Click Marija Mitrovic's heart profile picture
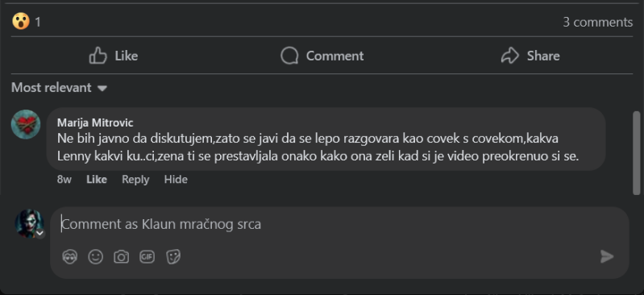 (x=26, y=124)
